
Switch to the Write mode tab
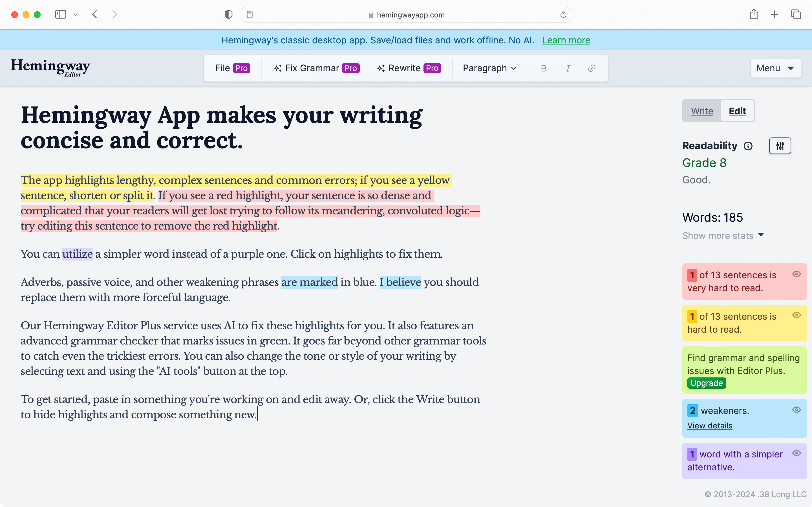coord(702,111)
